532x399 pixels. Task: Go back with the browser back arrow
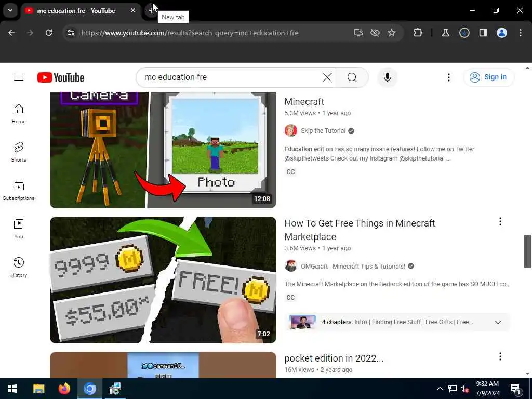(11, 33)
